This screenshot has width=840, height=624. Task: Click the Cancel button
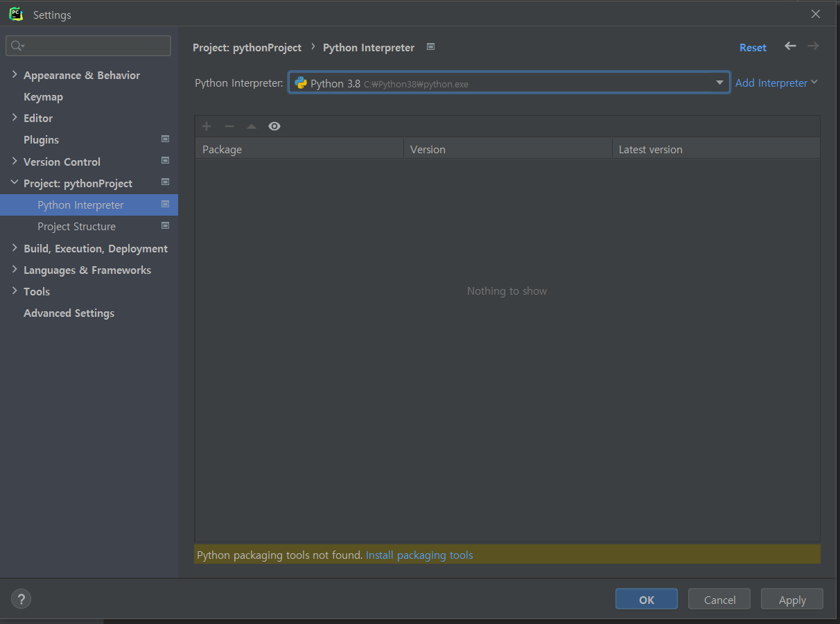pyautogui.click(x=719, y=600)
